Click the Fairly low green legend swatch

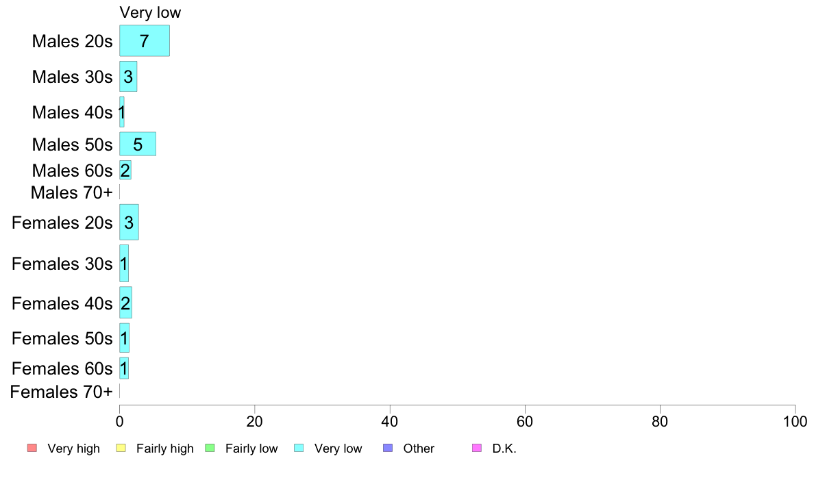click(x=210, y=448)
